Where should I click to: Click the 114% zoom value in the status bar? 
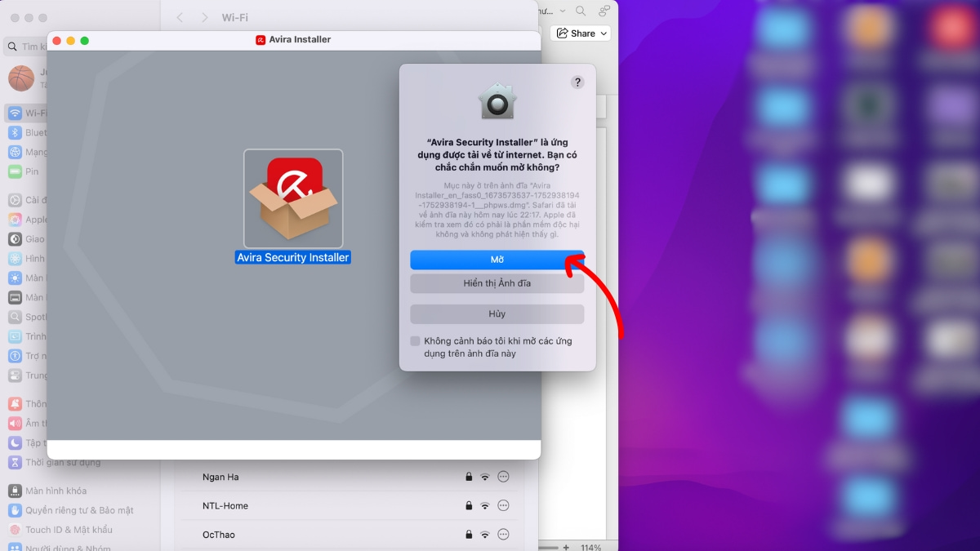point(591,548)
